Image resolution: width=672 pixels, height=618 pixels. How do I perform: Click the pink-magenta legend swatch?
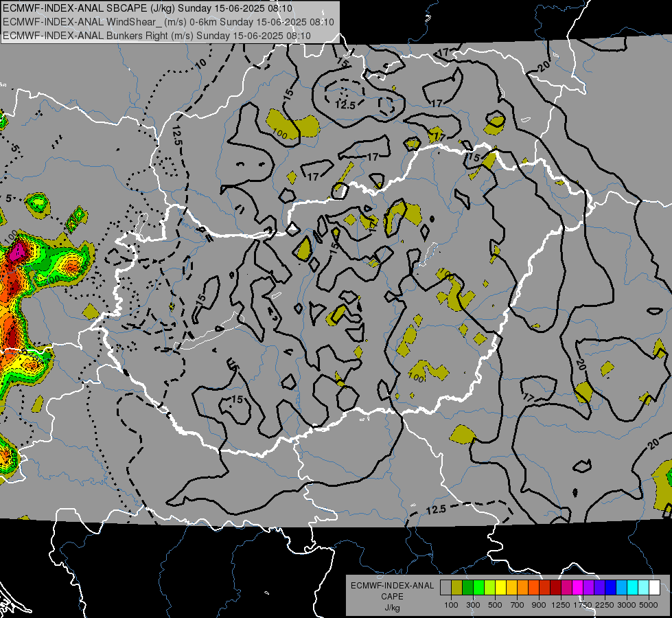(566, 588)
